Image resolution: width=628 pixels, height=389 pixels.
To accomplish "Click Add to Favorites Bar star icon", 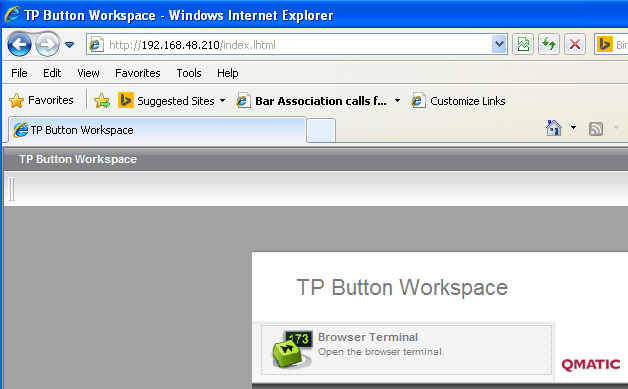I will pos(102,101).
